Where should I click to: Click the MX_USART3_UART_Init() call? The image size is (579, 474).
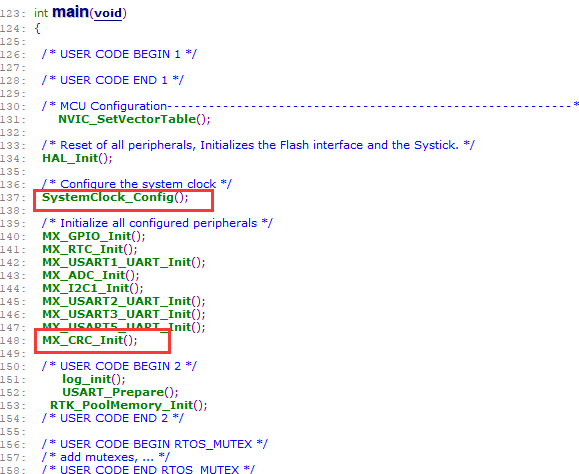tap(124, 314)
